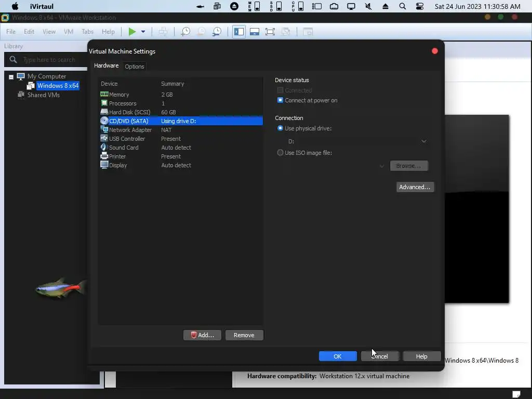This screenshot has height=399, width=532.
Task: Click the Spotlight search icon in menu bar
Action: pos(403,6)
